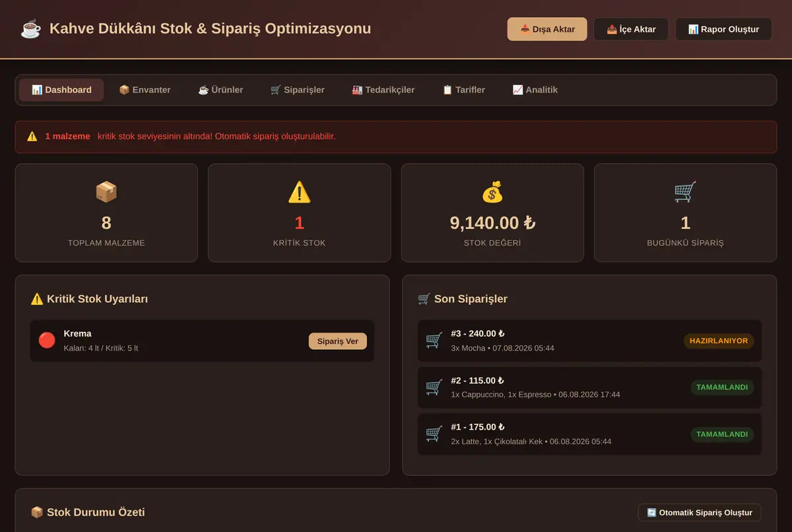Click the STOK DEĞERİ label
792x532 pixels.
click(x=492, y=243)
